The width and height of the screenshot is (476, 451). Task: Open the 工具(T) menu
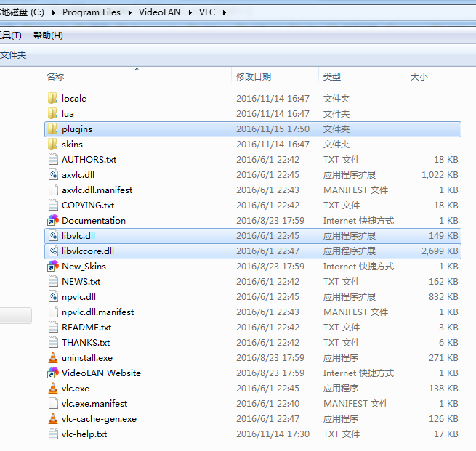click(11, 36)
